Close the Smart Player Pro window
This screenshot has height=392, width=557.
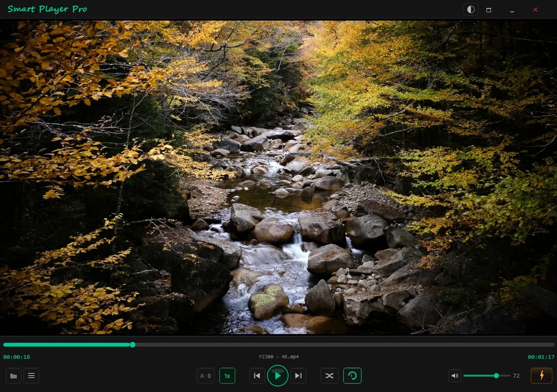(x=535, y=10)
